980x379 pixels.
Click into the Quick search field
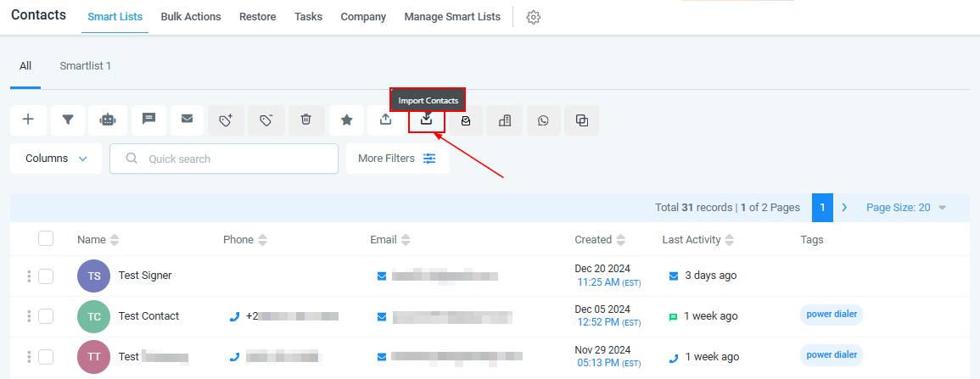pyautogui.click(x=224, y=159)
